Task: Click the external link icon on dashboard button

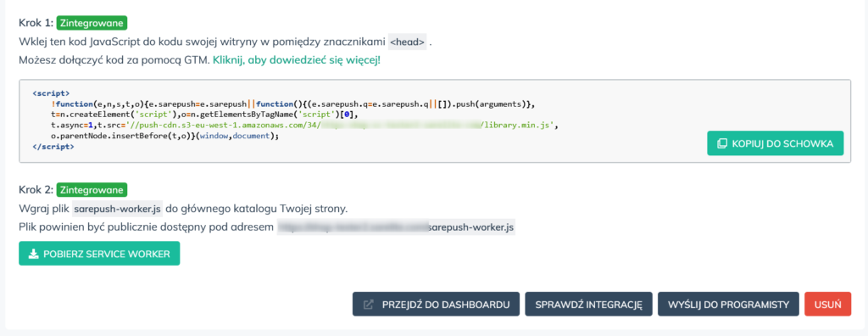Action: 368,305
